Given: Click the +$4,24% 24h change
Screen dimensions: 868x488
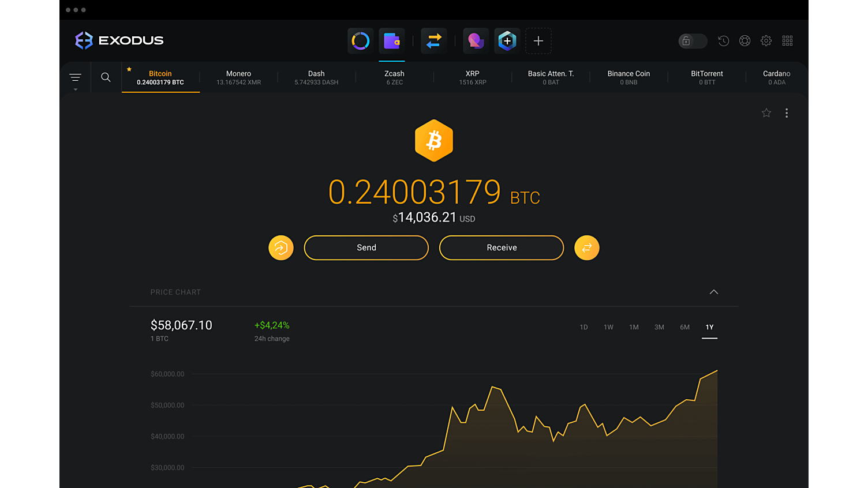Looking at the screenshot, I should 272,325.
